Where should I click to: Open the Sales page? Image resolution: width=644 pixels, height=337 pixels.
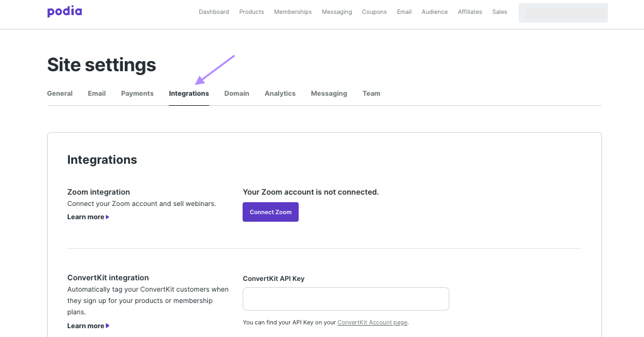click(500, 12)
